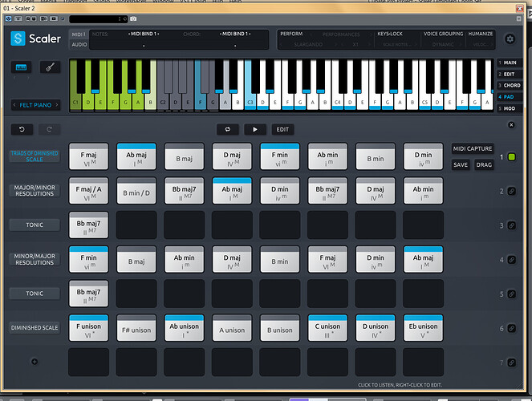Select the 4 PAD tab
This screenshot has width=532, height=401.
pos(510,97)
